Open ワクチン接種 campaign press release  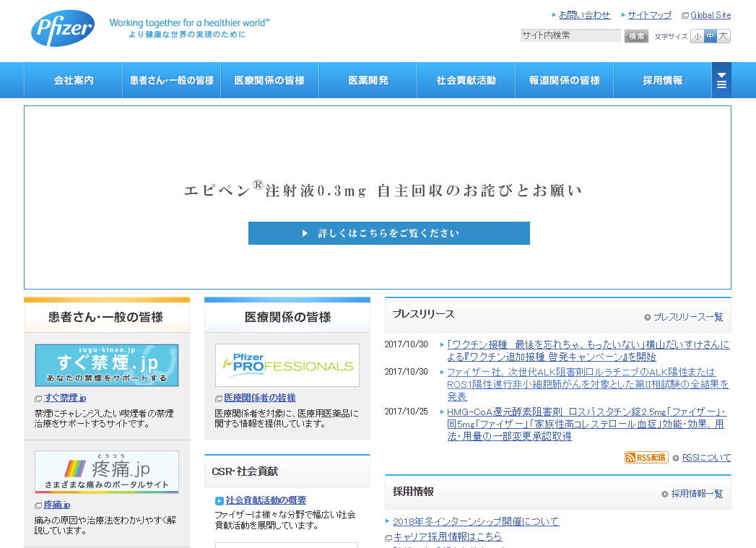click(588, 350)
